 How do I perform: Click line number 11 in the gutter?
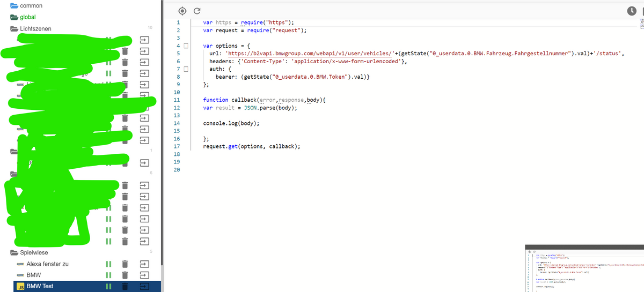[x=177, y=100]
